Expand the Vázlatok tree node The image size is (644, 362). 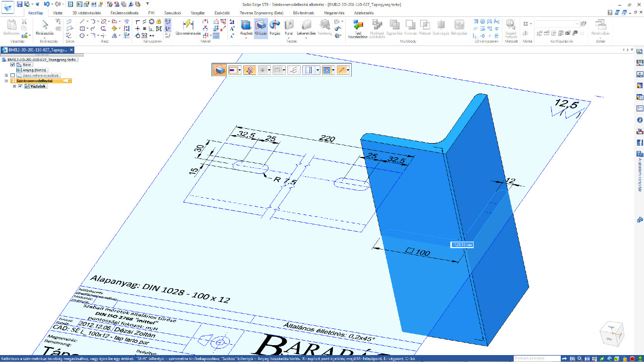coord(14,86)
